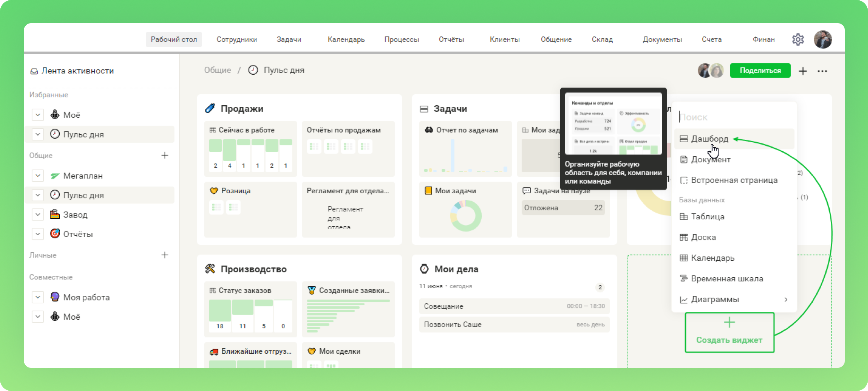The width and height of the screenshot is (868, 391).
Task: Click the Мои дела clock icon
Action: coord(424,269)
